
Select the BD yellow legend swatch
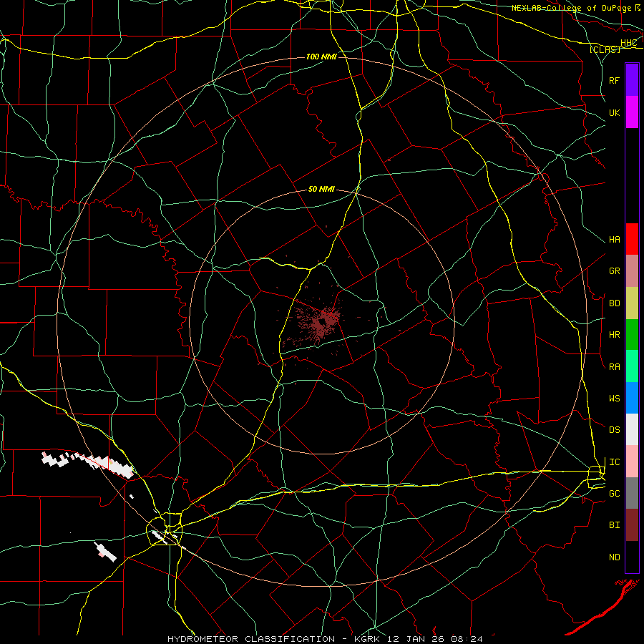pyautogui.click(x=632, y=303)
